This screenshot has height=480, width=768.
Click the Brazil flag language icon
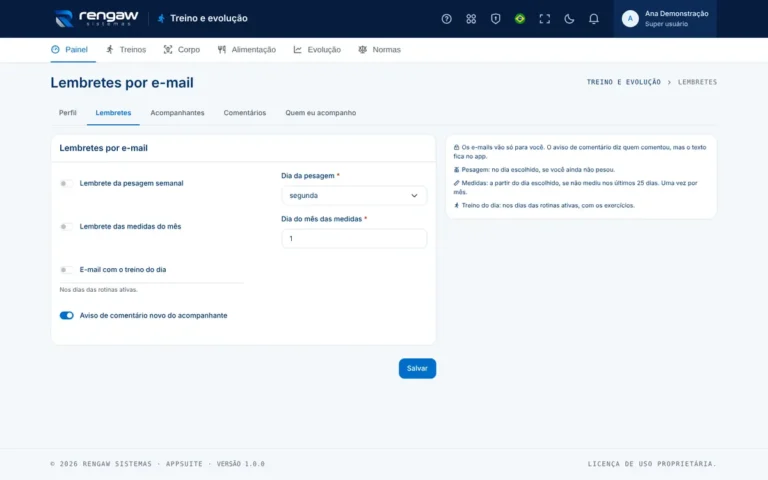pos(520,19)
